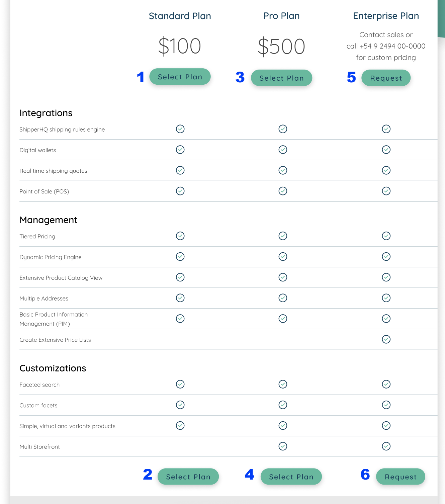Click the Faceted search checkmark under Enterprise Plan
The height and width of the screenshot is (504, 445).
386,384
